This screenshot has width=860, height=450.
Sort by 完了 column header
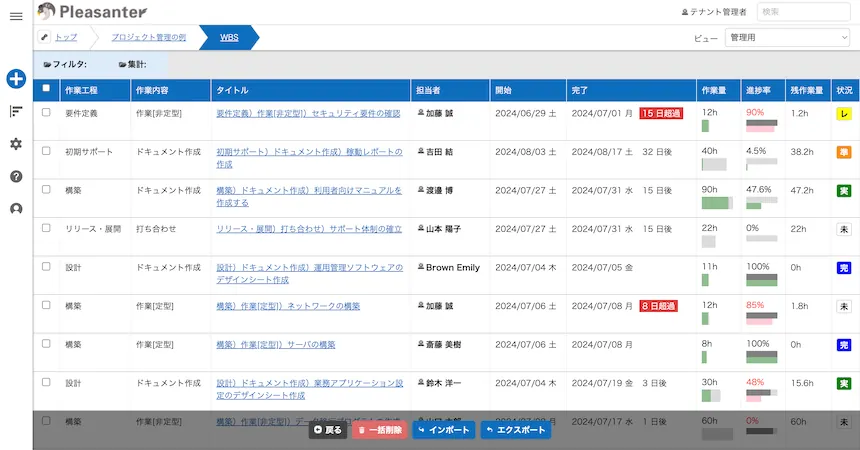tap(631, 90)
